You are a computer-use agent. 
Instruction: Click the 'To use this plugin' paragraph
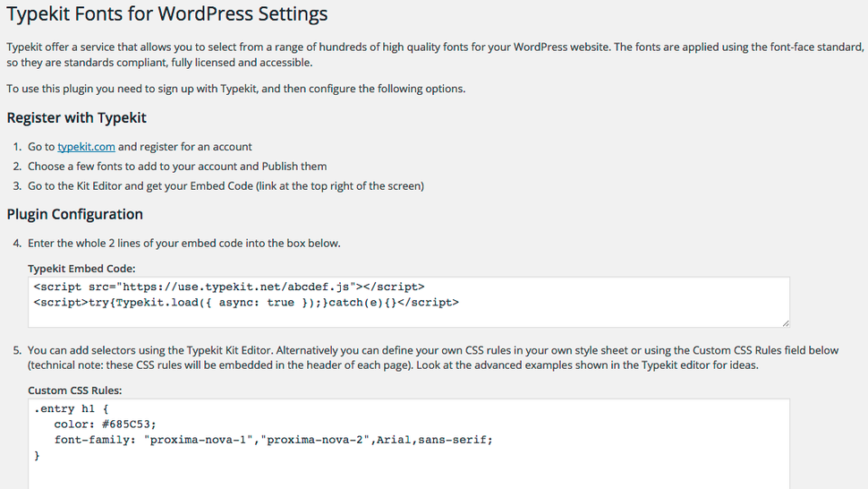(x=236, y=89)
